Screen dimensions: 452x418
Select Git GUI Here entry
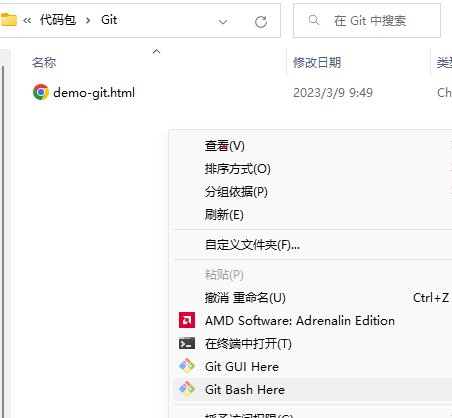312,366
